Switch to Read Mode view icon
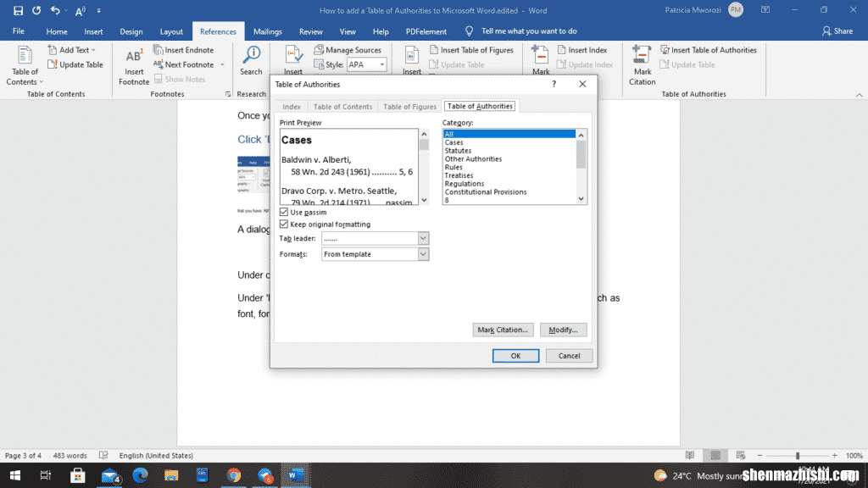868x488 pixels. (690, 455)
